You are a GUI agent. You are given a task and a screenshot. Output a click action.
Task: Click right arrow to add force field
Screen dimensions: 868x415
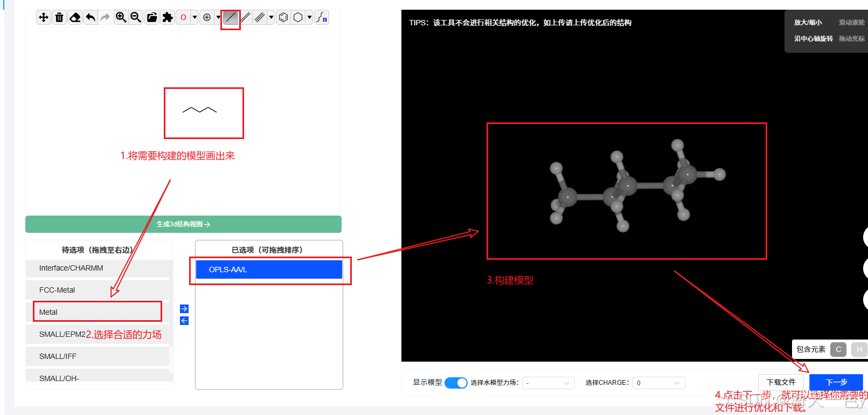point(184,309)
